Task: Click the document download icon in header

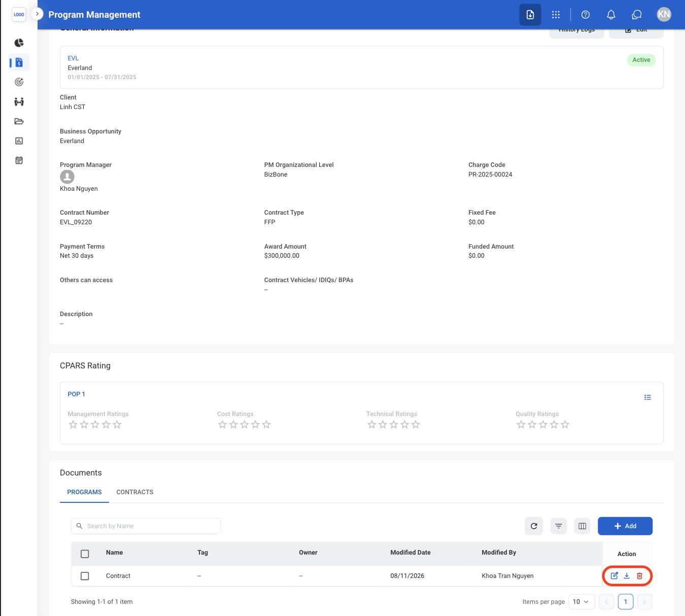Action: [x=530, y=15]
